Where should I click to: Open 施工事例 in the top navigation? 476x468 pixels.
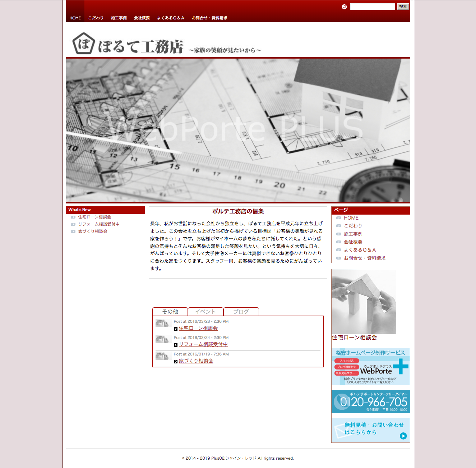coord(119,18)
